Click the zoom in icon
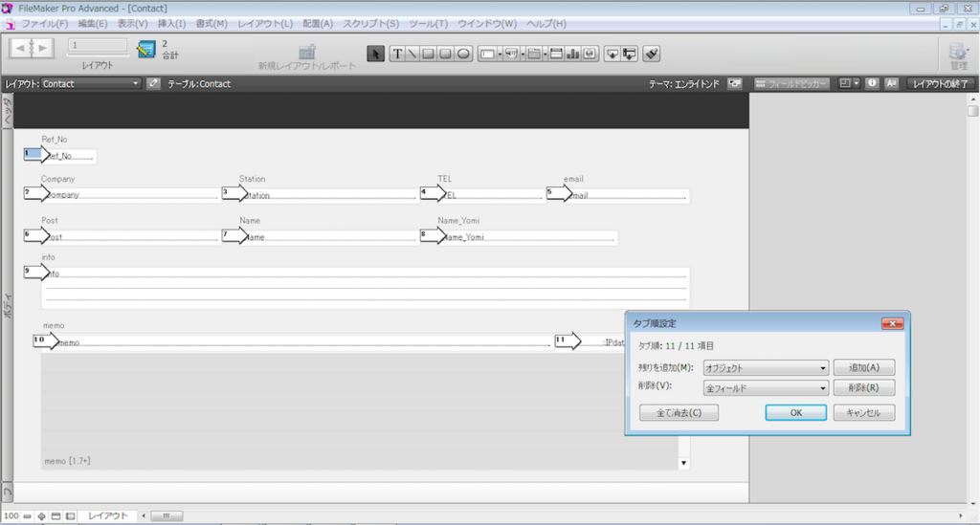Screen dimensions: 980x525 pyautogui.click(x=42, y=516)
